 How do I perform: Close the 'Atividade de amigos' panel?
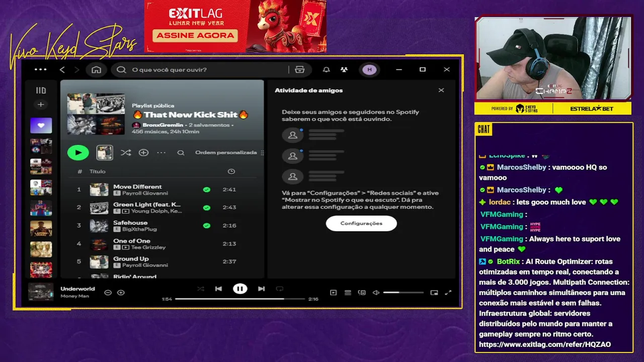pyautogui.click(x=441, y=90)
